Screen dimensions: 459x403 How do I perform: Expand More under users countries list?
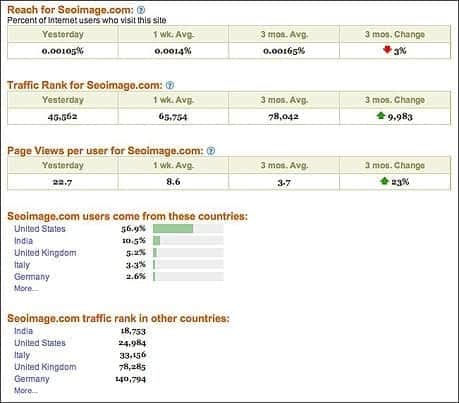tap(26, 288)
